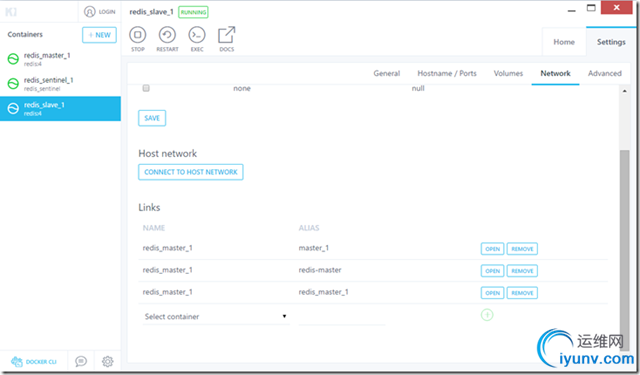Click the 'null' driver text
The image size is (640, 375).
click(418, 88)
